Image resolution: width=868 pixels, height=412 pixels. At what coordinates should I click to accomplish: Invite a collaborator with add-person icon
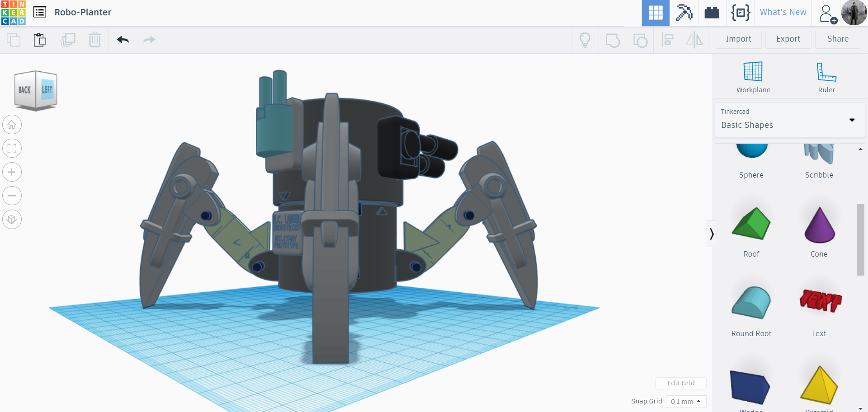pyautogui.click(x=828, y=14)
